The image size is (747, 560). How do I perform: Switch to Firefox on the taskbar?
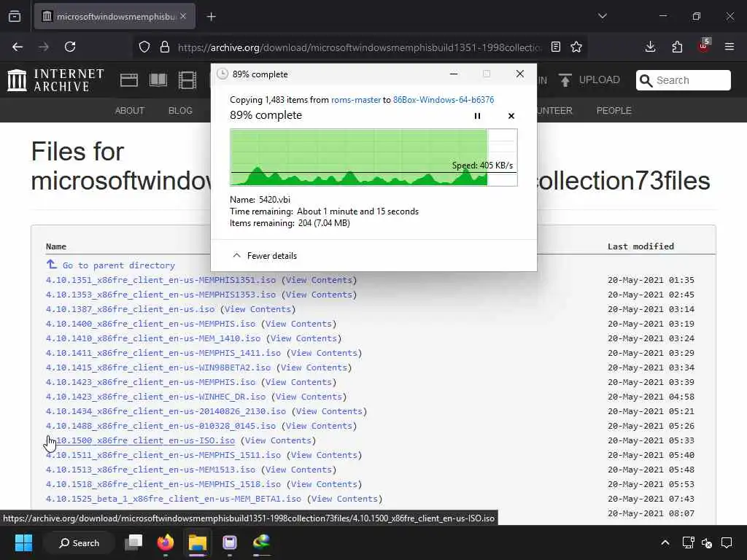pos(166,542)
